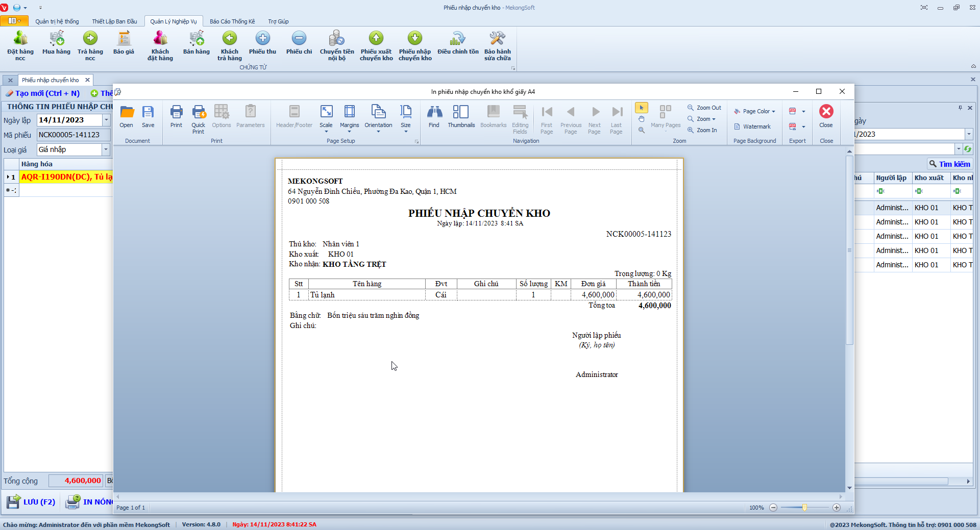Click the Mã phiếu input field
Image resolution: width=980 pixels, height=530 pixels.
pos(73,135)
